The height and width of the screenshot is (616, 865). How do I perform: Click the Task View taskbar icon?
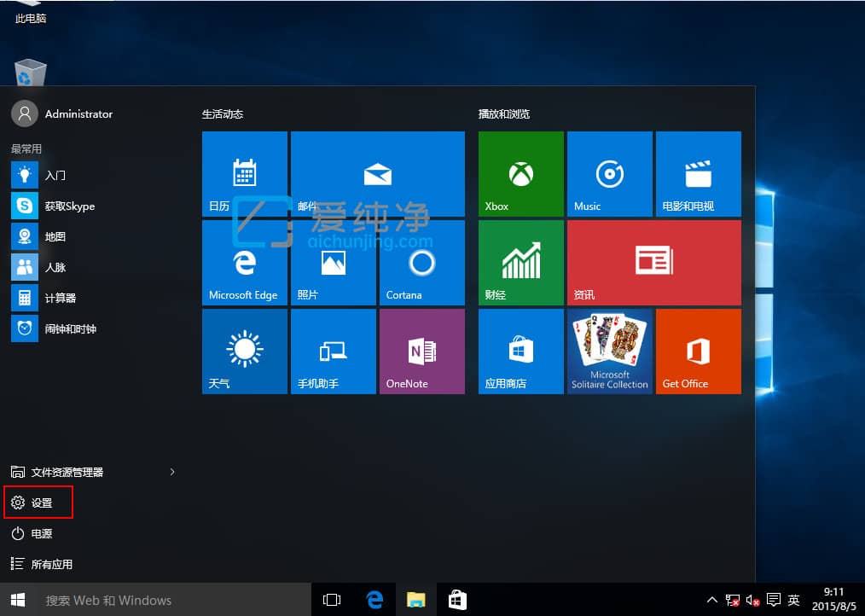click(331, 599)
